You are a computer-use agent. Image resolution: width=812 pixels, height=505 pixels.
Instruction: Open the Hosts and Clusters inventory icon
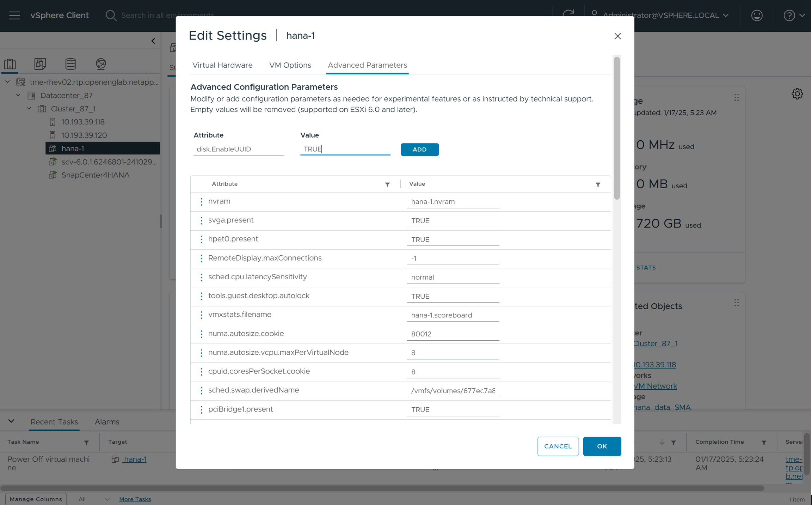(10, 64)
